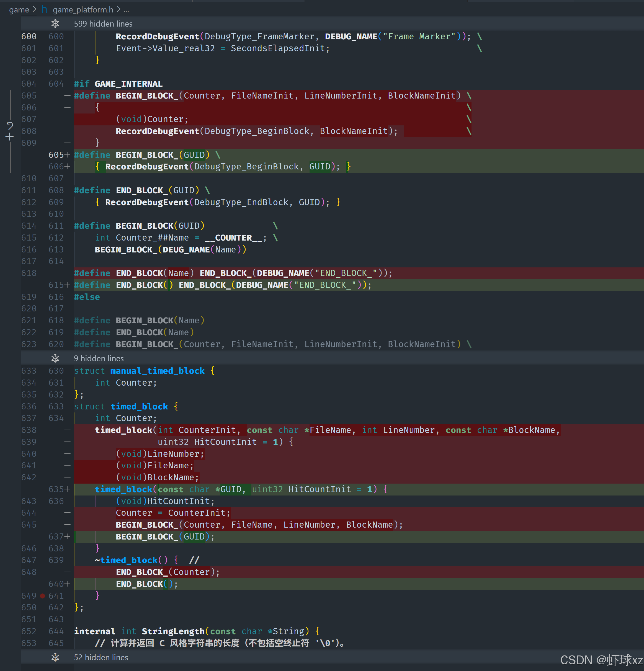This screenshot has height=671, width=644.
Task: Click line number 633 in the gutter
Action: tap(29, 371)
